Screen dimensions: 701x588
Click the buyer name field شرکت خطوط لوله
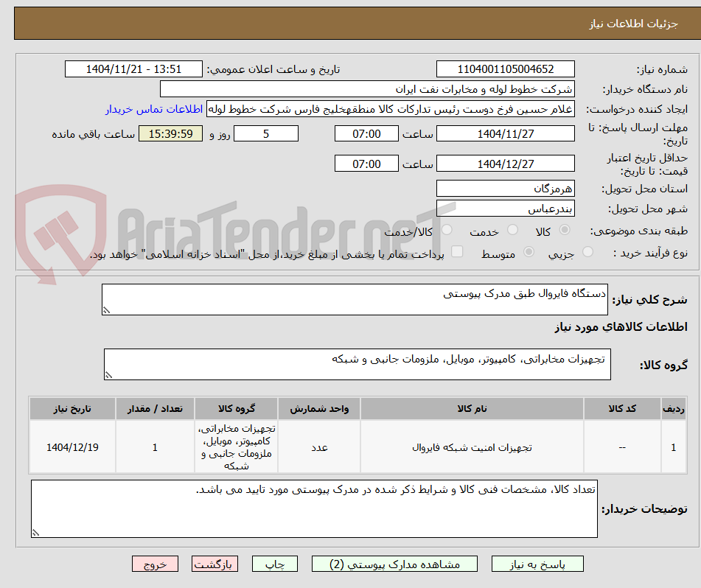[367, 89]
